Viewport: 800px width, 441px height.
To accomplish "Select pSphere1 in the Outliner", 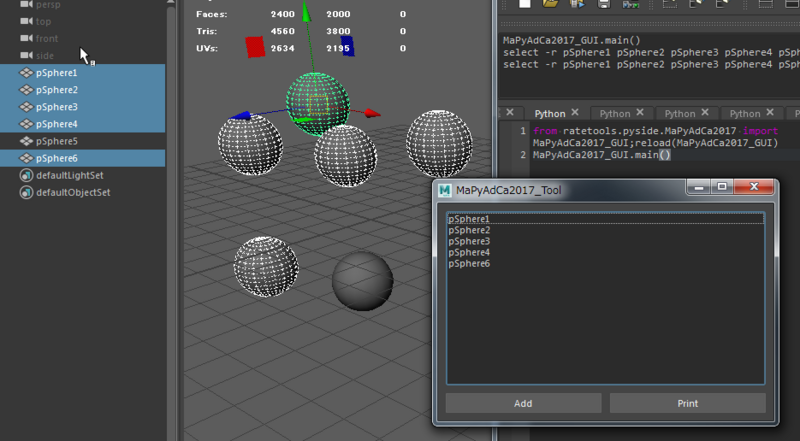I will coord(83,72).
